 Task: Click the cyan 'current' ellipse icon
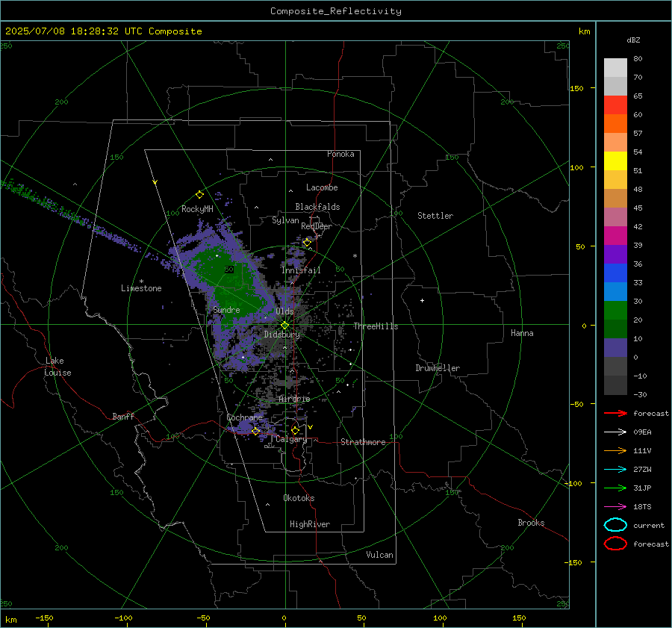click(x=615, y=525)
